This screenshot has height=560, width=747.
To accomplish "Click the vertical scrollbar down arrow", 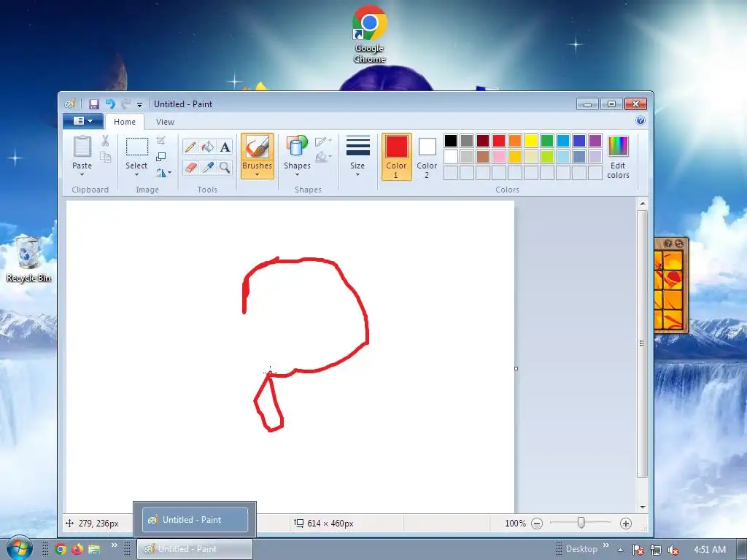I will [642, 507].
